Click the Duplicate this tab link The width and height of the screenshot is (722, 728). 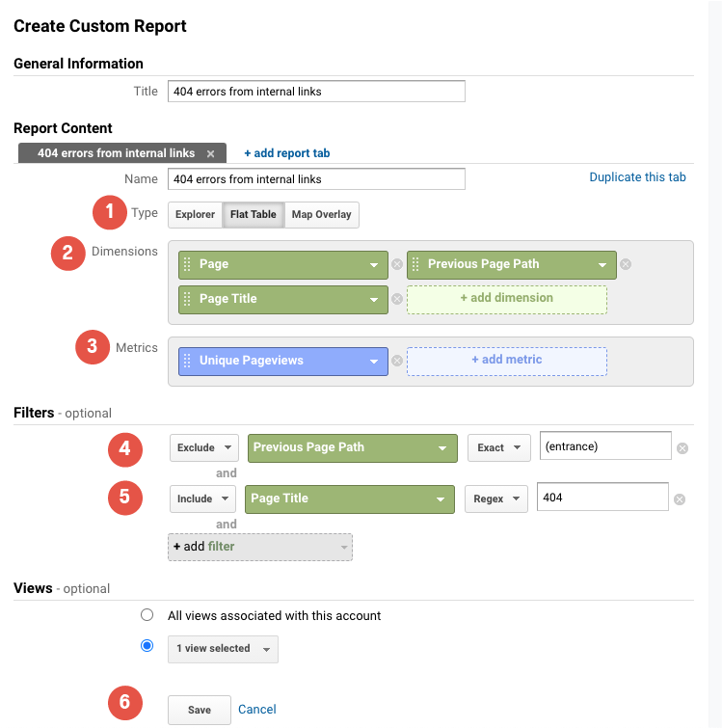637,177
